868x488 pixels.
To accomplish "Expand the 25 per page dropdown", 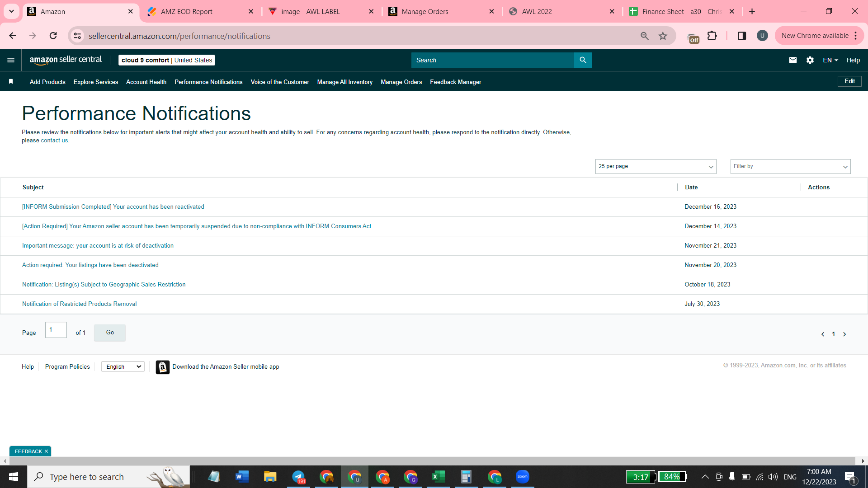I will [x=656, y=166].
